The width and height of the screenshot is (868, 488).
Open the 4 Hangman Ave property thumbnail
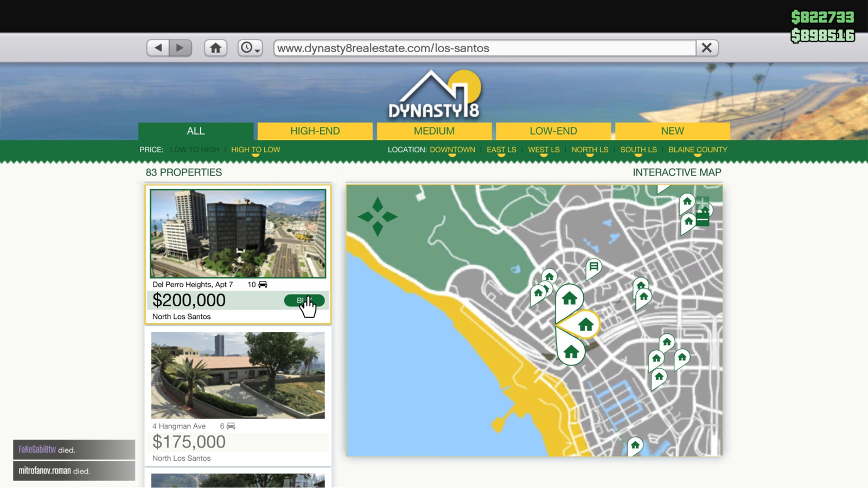[238, 375]
